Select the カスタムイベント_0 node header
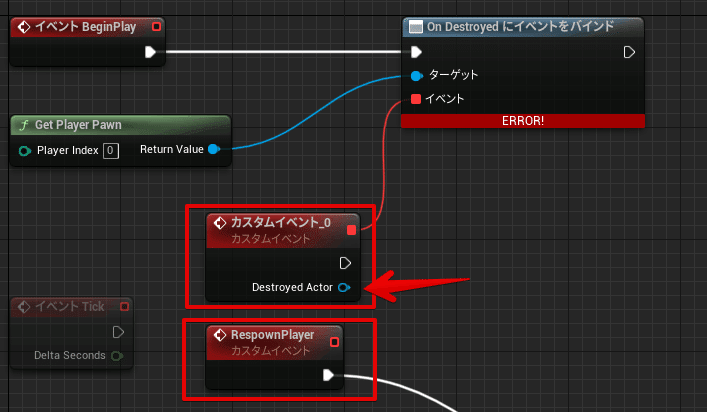The image size is (707, 412). (x=283, y=230)
